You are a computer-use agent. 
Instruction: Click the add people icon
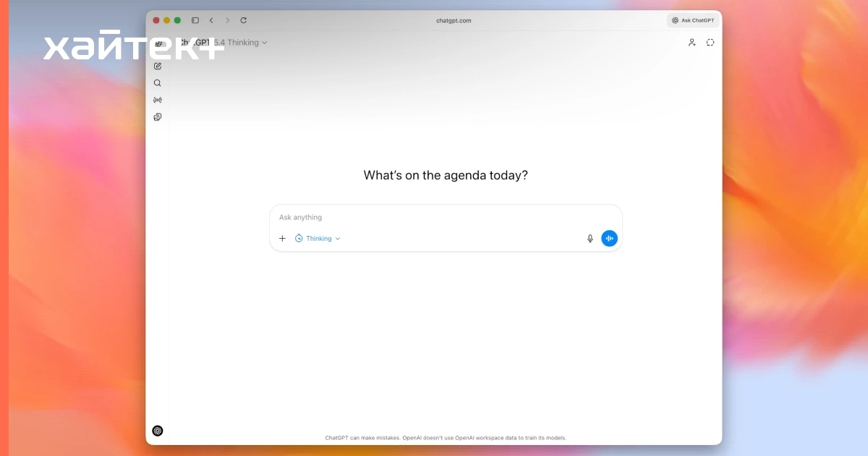click(692, 43)
